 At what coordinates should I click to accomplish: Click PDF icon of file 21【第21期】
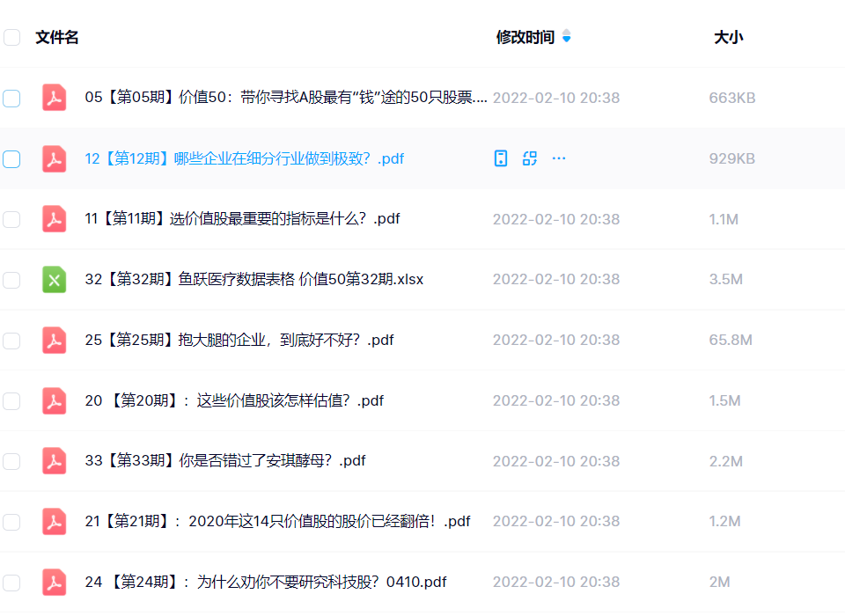coord(54,522)
